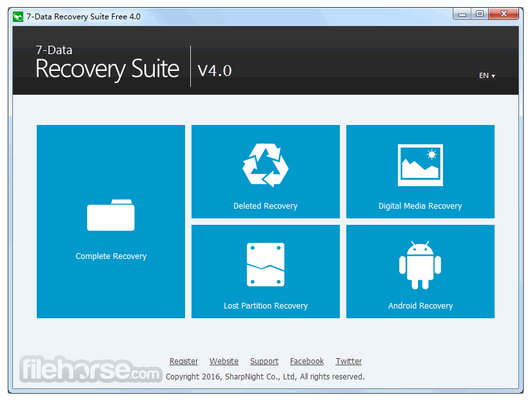Click the folder icon for Complete Recovery

111,215
